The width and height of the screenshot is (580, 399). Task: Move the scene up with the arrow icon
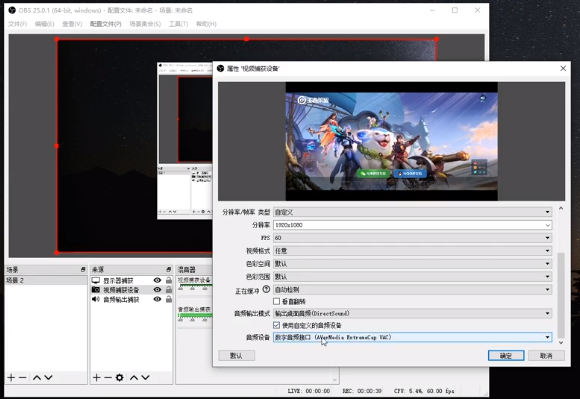(37, 378)
